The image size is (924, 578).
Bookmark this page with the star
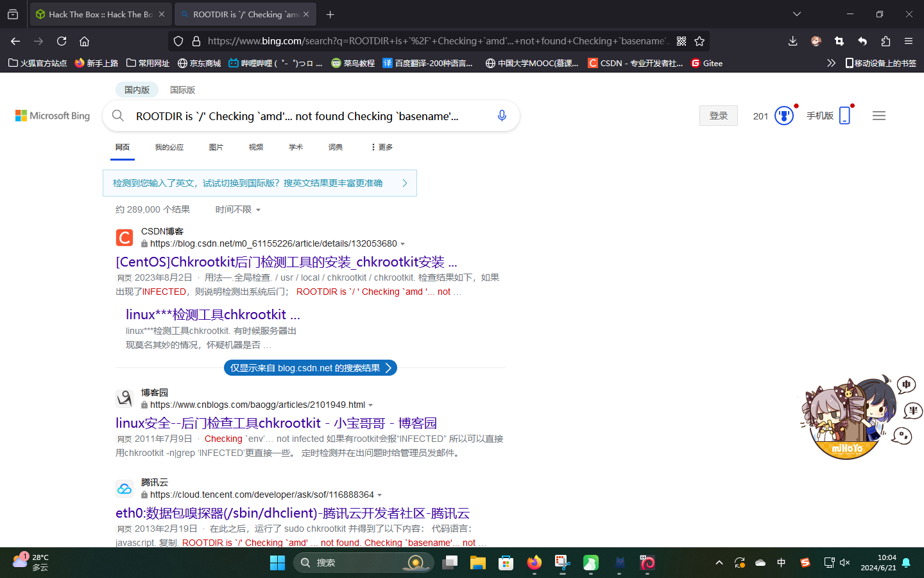click(699, 41)
